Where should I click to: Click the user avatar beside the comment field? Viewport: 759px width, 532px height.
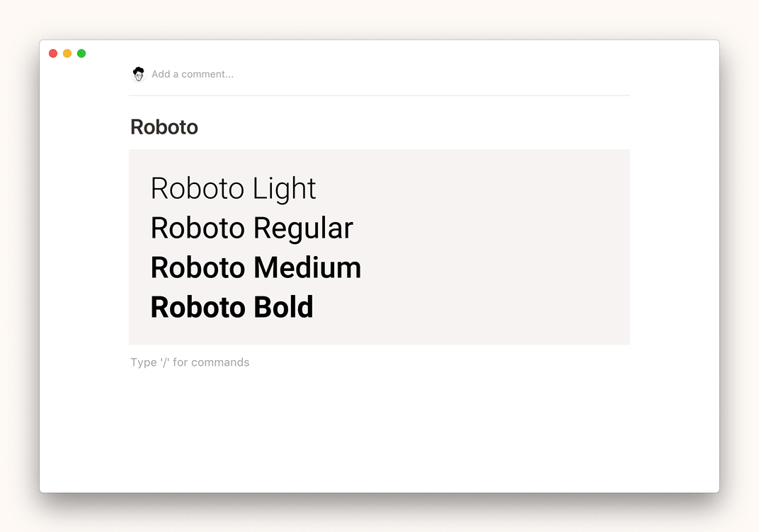tap(138, 74)
